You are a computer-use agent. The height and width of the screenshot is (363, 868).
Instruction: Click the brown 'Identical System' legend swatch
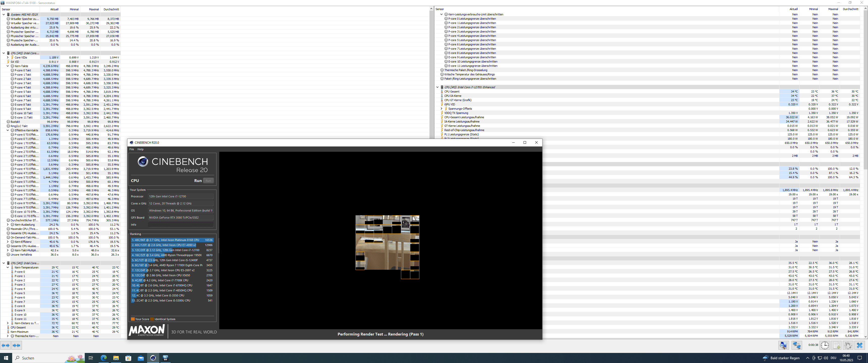click(152, 319)
